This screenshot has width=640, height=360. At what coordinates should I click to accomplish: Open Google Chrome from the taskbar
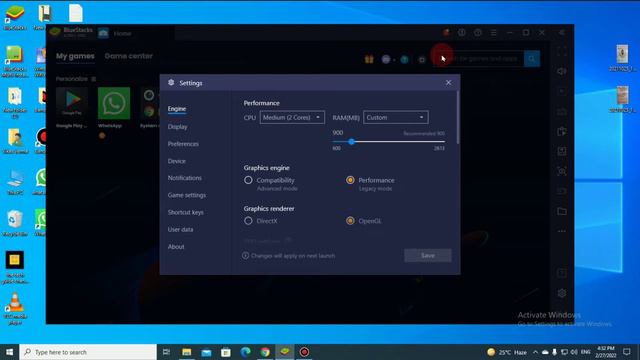265,352
